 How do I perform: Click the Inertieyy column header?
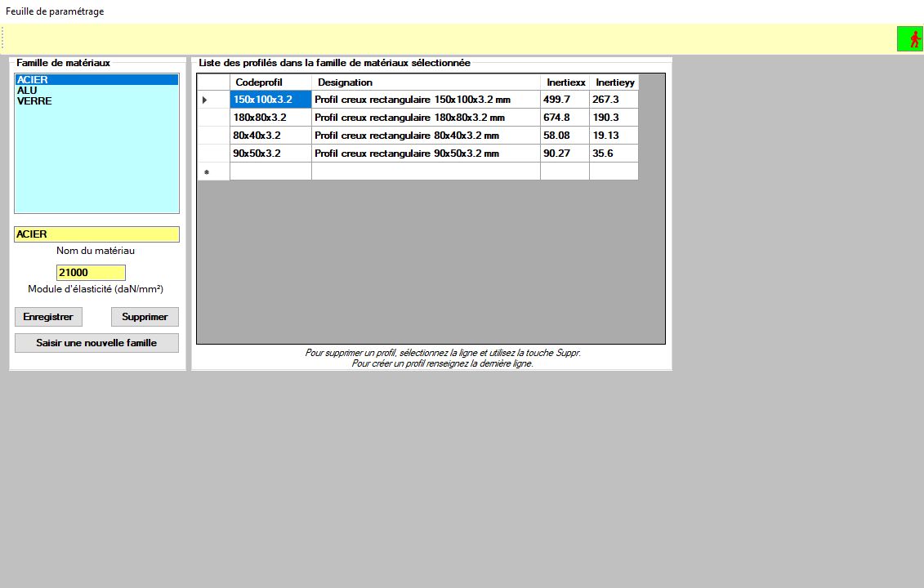614,82
